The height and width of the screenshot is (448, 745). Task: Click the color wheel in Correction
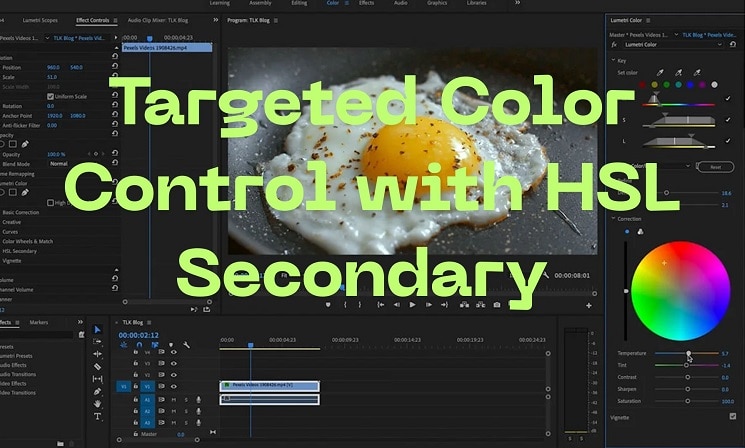680,291
